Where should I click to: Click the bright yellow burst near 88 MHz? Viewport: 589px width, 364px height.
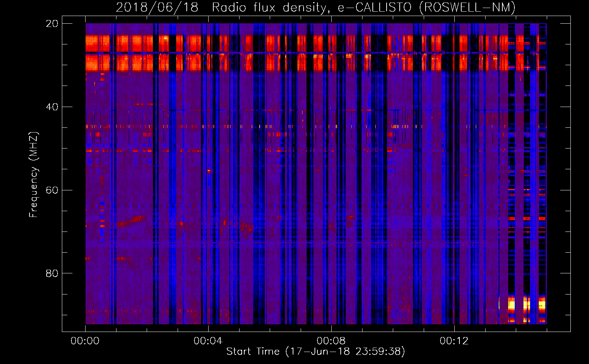tap(527, 304)
